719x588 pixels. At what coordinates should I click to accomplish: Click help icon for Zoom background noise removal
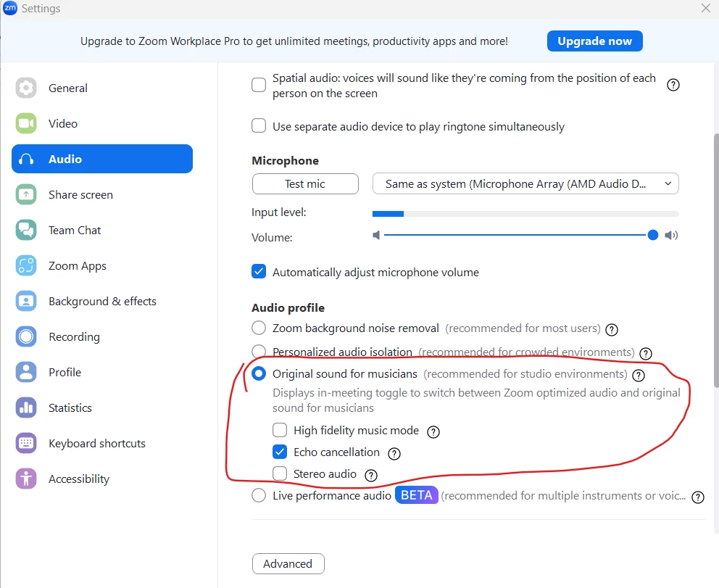tap(612, 329)
